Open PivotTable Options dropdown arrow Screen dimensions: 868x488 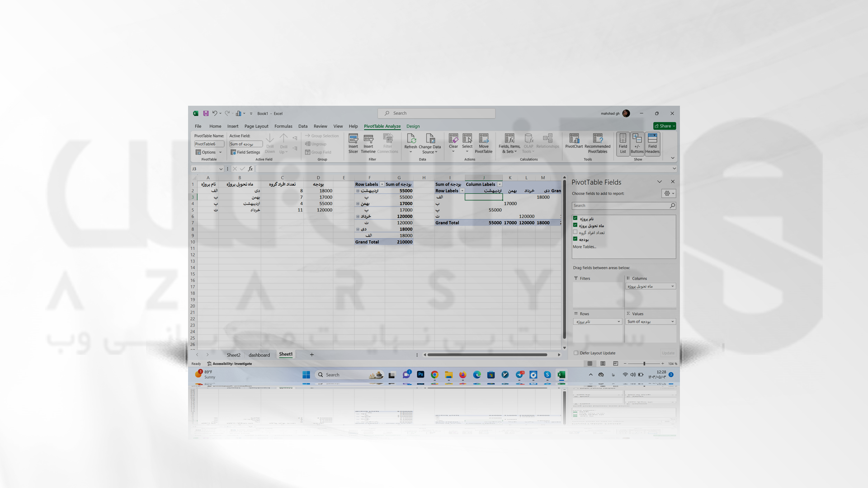click(x=221, y=152)
